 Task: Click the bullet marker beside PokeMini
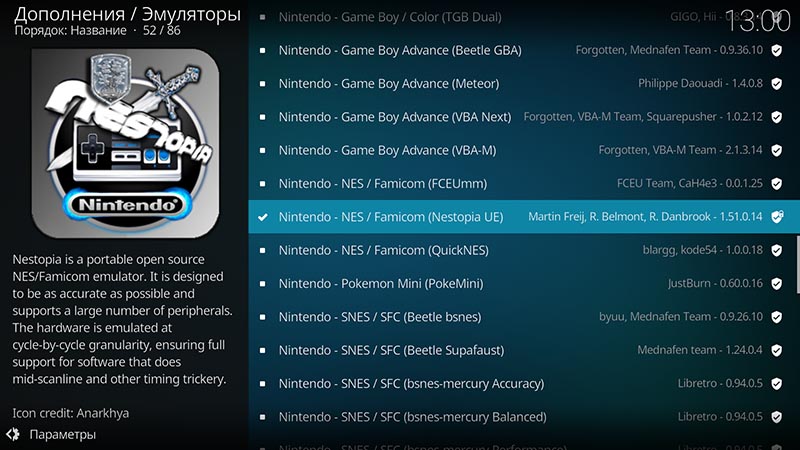click(262, 284)
